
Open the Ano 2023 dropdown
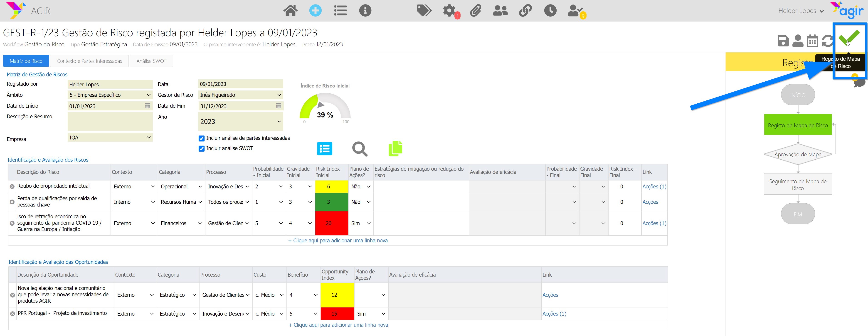241,122
